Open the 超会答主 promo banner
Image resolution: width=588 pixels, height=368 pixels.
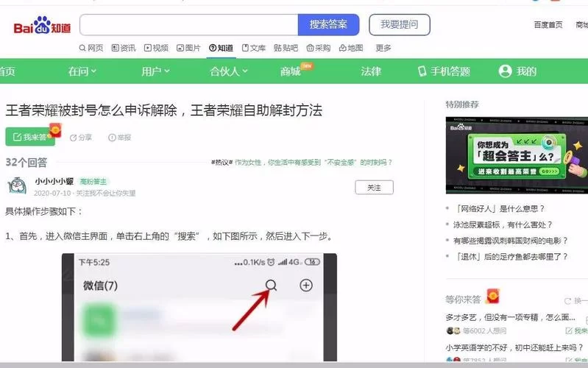(x=517, y=155)
